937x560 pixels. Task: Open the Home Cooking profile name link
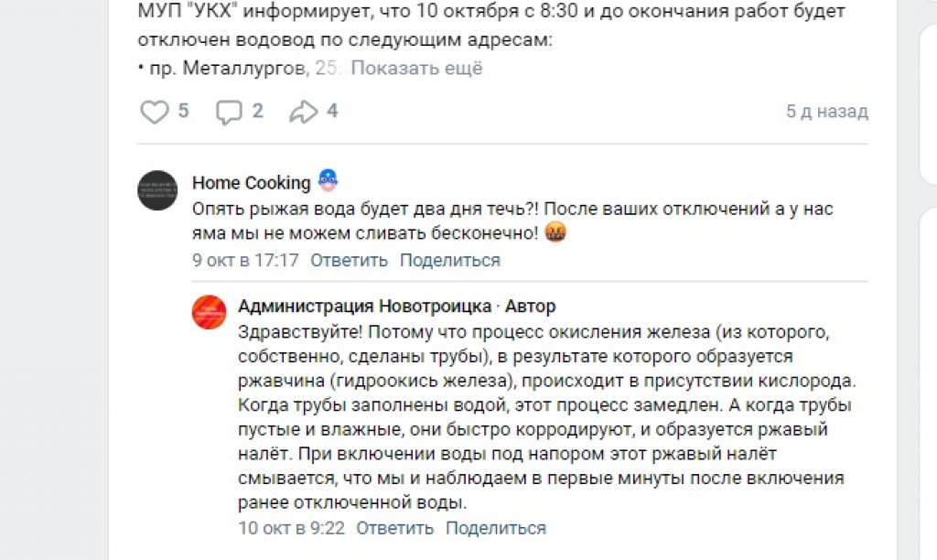coord(251,182)
